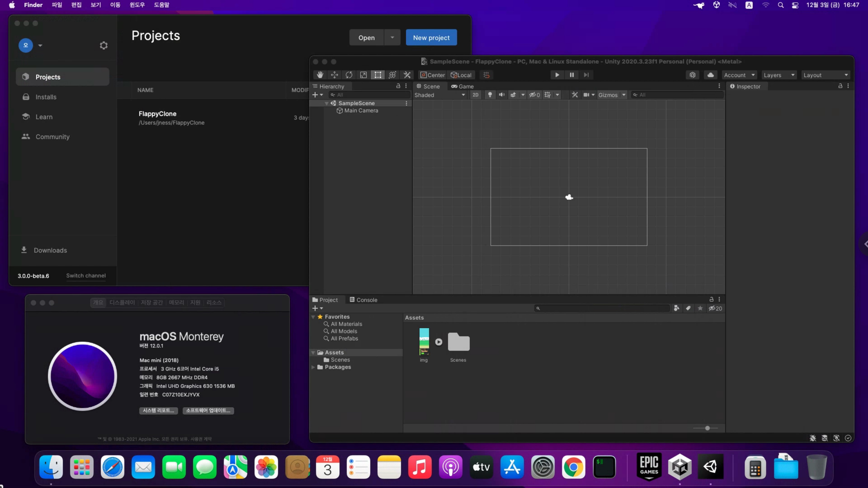
Task: Select the Hand tool in Unity toolbar
Action: pyautogui.click(x=320, y=75)
